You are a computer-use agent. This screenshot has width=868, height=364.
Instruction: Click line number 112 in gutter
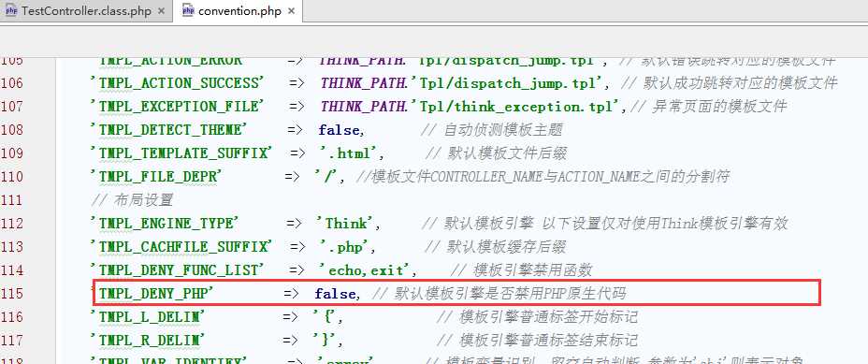[11, 224]
